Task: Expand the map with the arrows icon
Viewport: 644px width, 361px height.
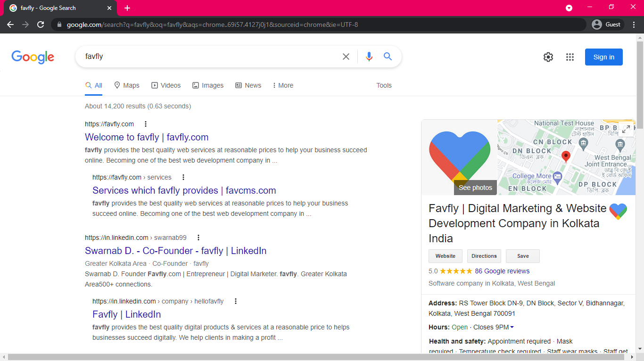Action: [626, 129]
